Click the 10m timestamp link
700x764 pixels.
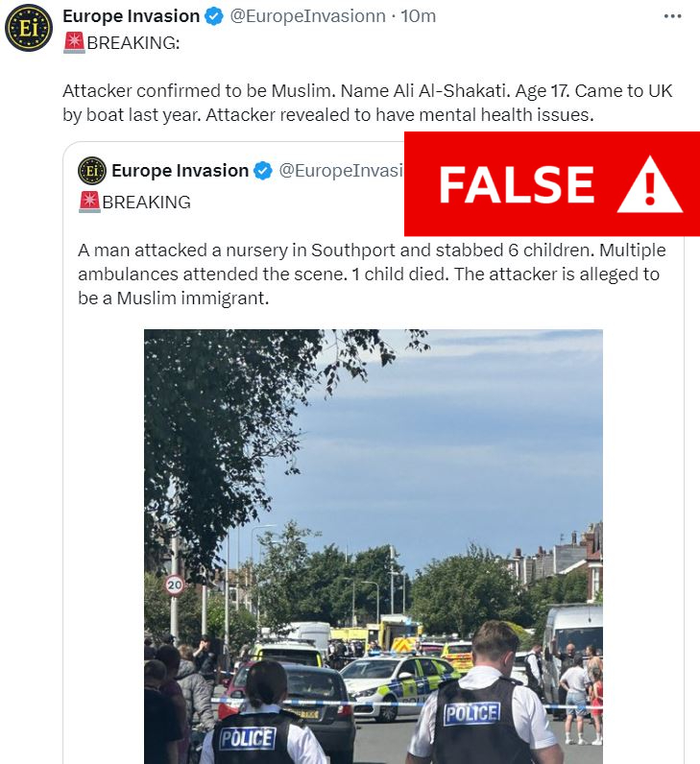418,16
